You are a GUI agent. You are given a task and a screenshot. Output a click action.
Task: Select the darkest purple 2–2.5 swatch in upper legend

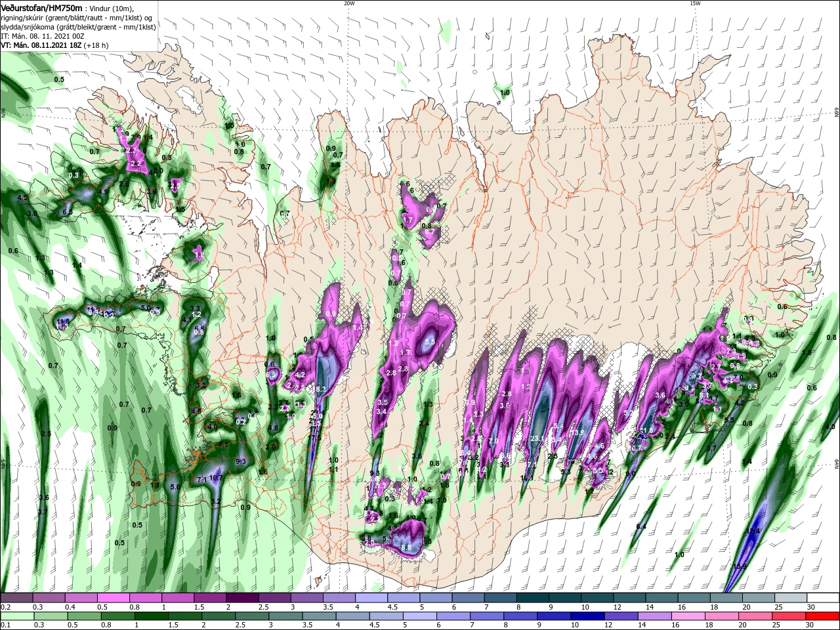[242, 598]
